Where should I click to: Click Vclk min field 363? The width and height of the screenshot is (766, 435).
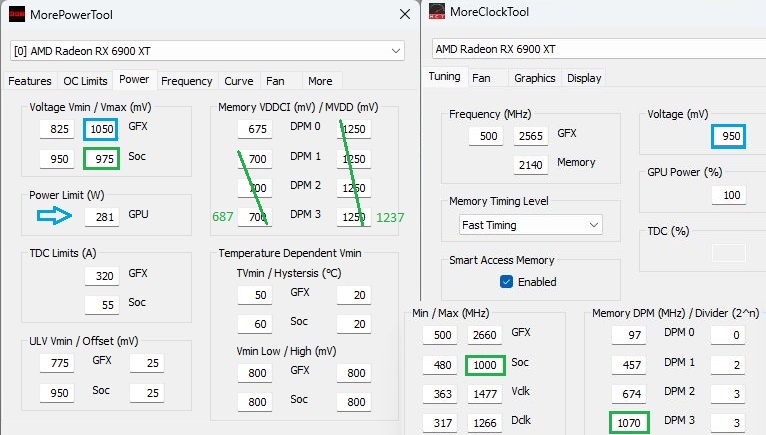pyautogui.click(x=440, y=394)
